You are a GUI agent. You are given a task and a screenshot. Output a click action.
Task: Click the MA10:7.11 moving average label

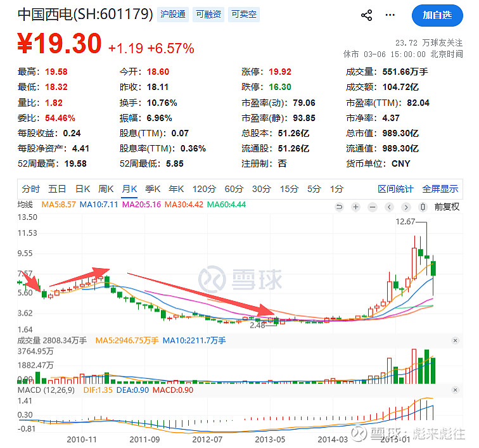[99, 205]
